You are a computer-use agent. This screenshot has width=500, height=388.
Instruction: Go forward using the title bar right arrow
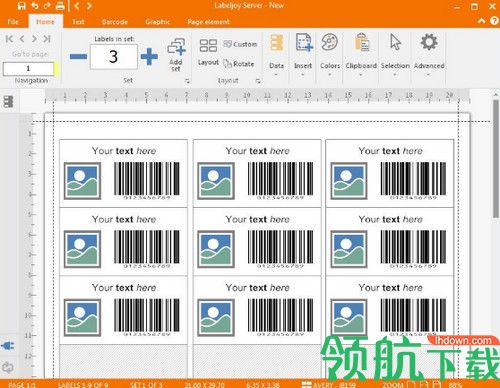pyautogui.click(x=89, y=6)
